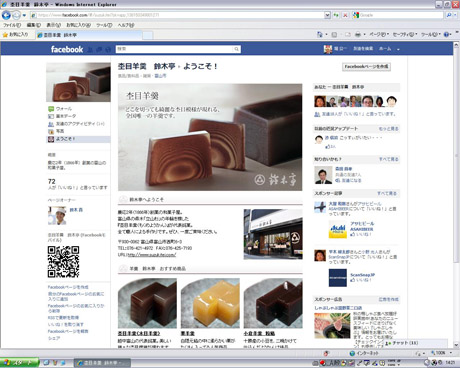
Task: Click the Windows スタート button
Action: point(19,363)
